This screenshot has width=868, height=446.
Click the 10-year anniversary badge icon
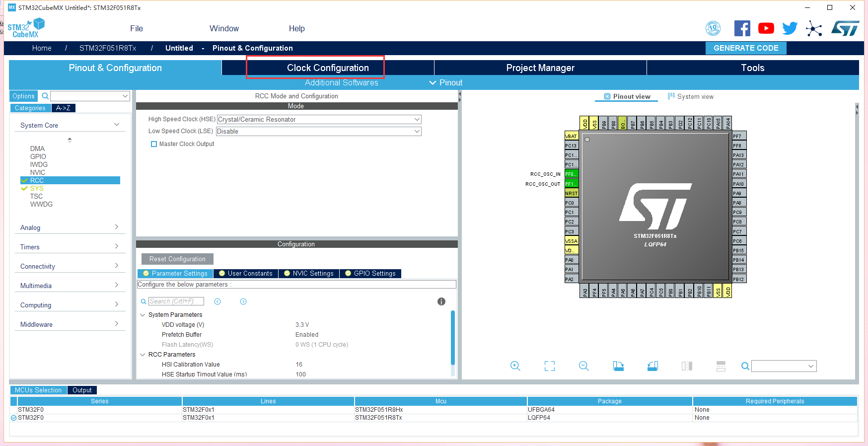click(713, 28)
